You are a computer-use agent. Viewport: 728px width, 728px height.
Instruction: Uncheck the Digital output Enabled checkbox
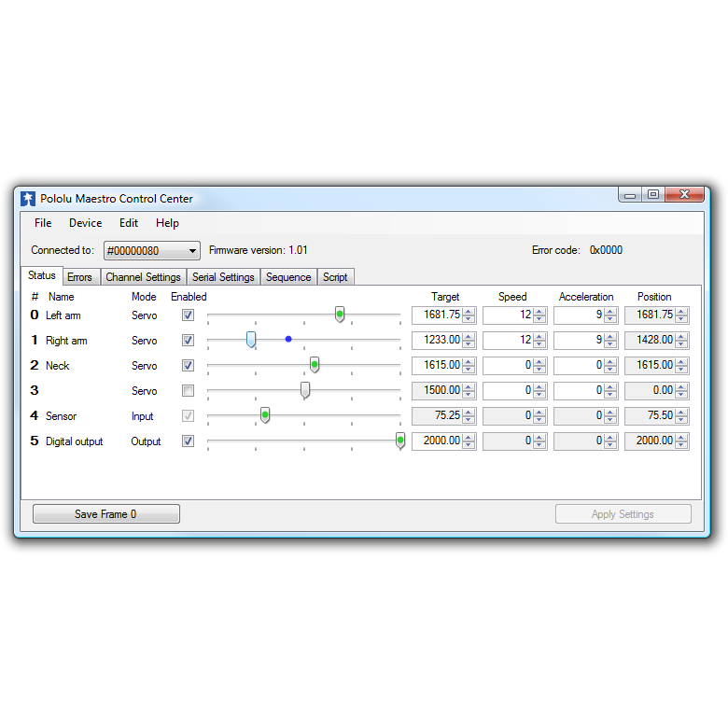pos(188,441)
